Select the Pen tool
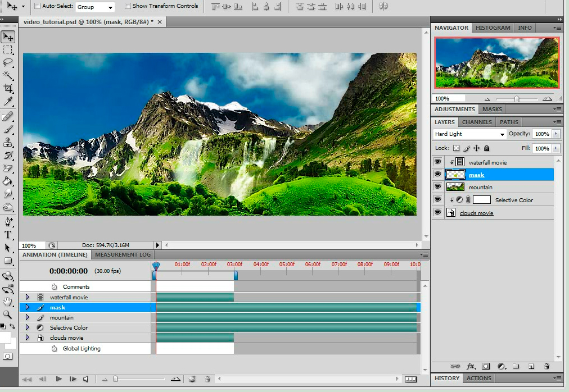The width and height of the screenshot is (569, 392). (x=8, y=221)
